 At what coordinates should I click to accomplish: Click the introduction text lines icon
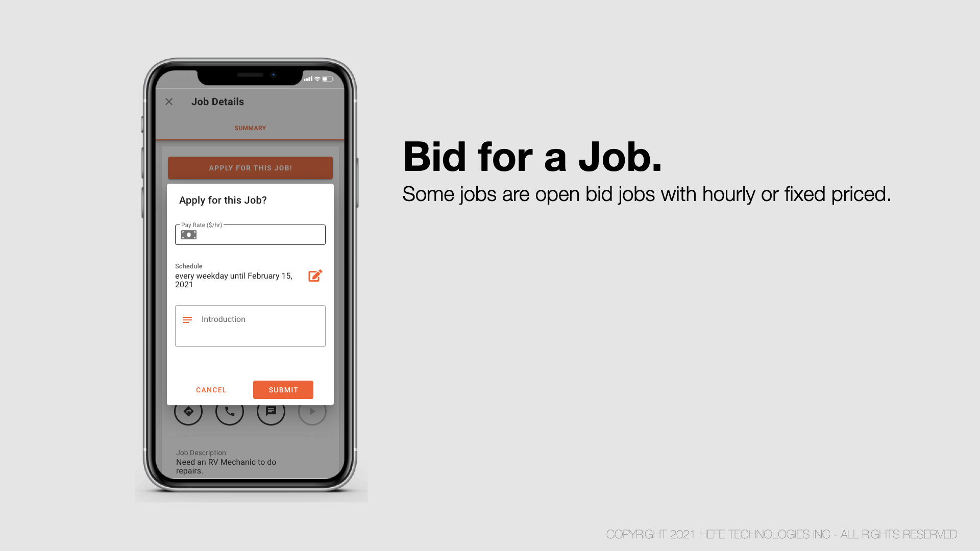point(188,319)
